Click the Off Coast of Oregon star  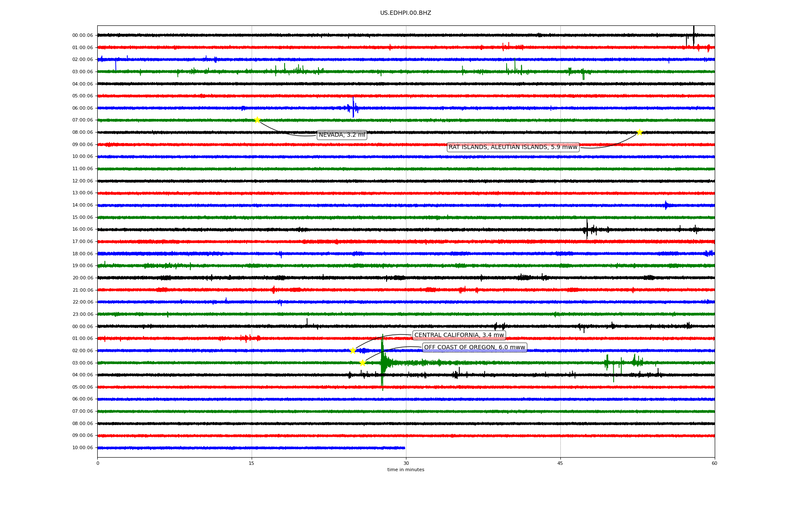coord(362,363)
